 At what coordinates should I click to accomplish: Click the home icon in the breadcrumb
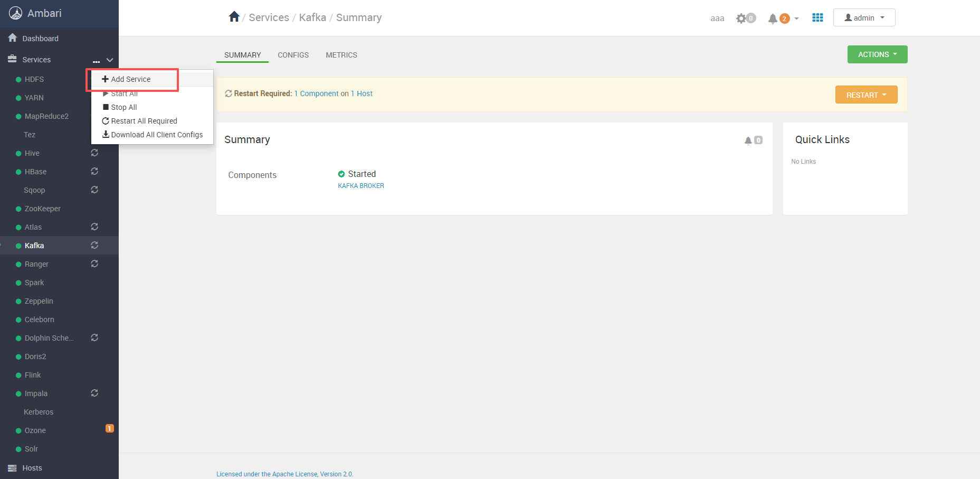[234, 17]
